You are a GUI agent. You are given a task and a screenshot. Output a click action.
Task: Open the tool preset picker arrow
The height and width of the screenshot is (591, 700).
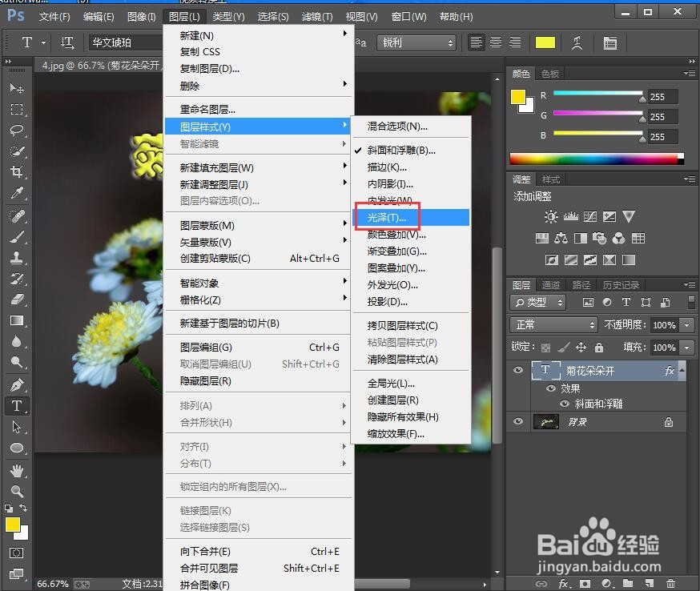[x=43, y=43]
